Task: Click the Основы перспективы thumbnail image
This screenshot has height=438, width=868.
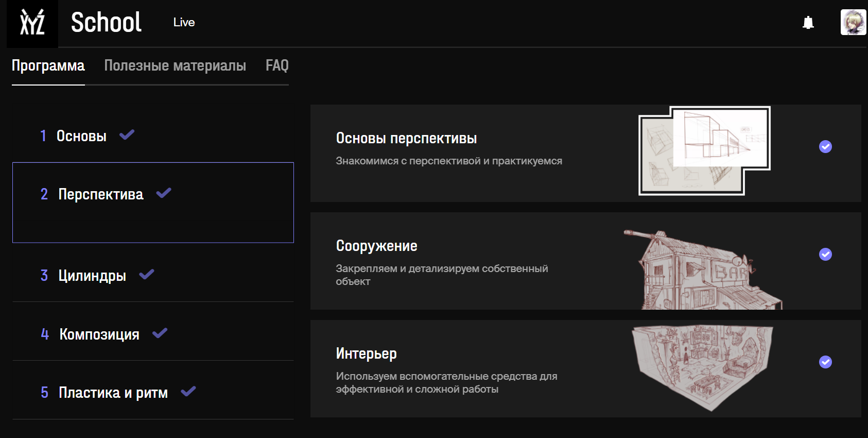Action: 704,150
